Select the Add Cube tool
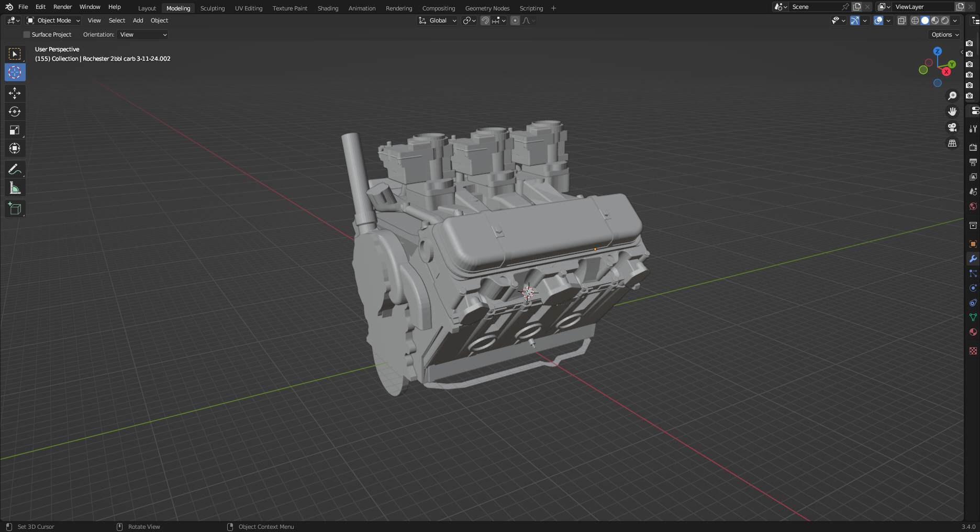 point(15,208)
